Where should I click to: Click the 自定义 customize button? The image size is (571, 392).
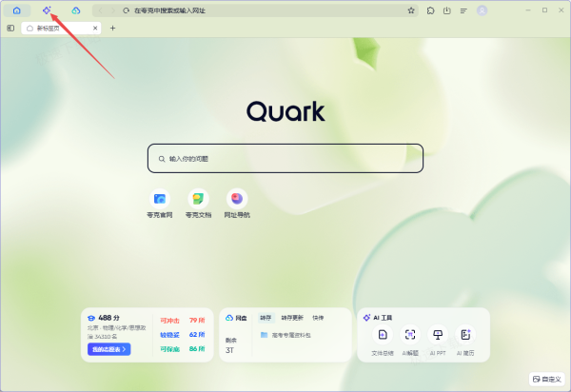[x=547, y=380]
